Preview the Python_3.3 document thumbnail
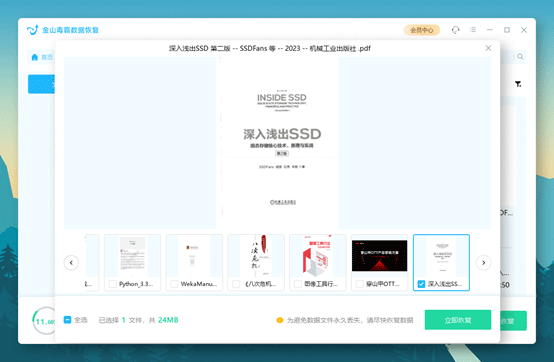The width and height of the screenshot is (554, 362). (x=132, y=256)
